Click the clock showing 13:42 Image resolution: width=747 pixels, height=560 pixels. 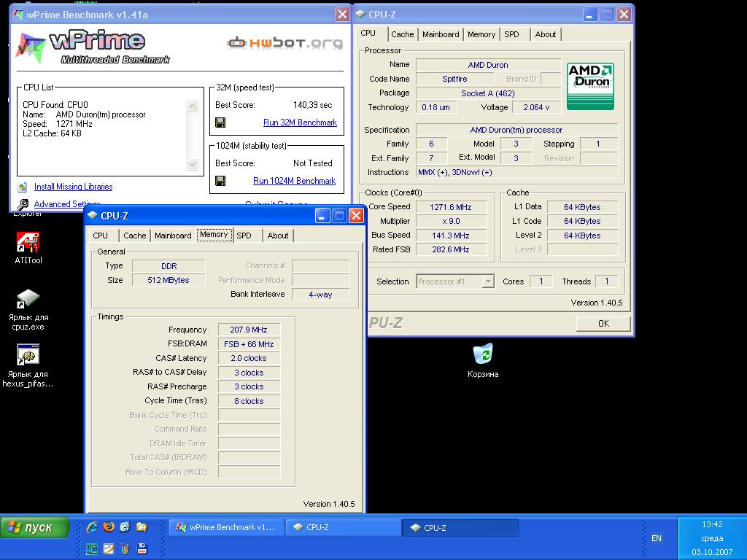tap(712, 524)
